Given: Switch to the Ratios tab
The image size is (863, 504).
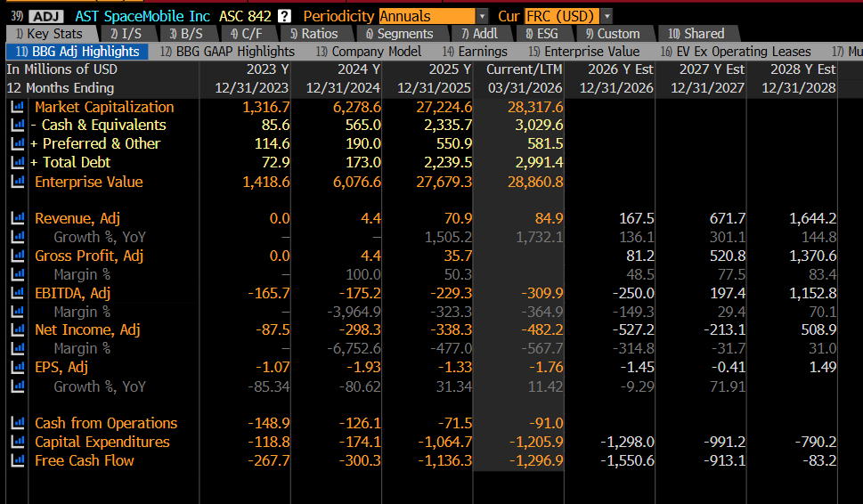Looking at the screenshot, I should coord(314,34).
